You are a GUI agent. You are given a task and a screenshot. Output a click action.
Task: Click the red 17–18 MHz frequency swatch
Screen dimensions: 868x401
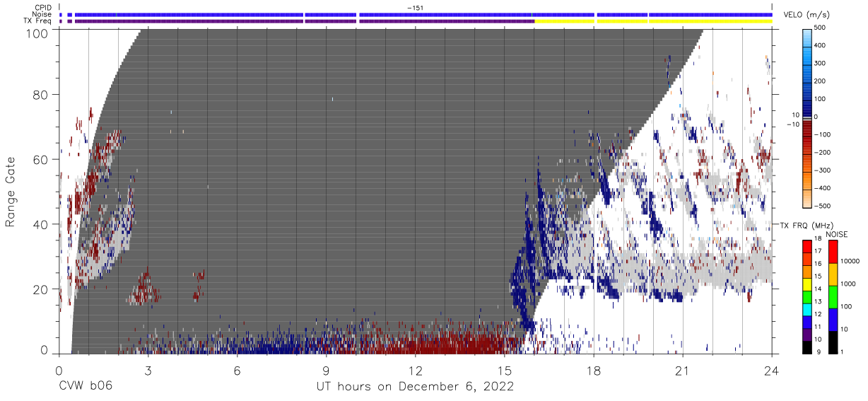[807, 247]
